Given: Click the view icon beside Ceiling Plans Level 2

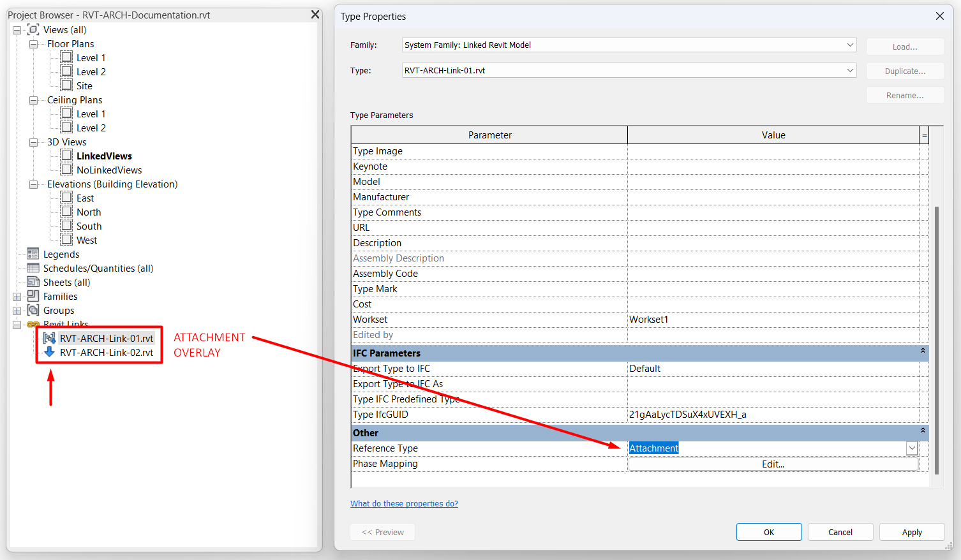Looking at the screenshot, I should tap(66, 127).
